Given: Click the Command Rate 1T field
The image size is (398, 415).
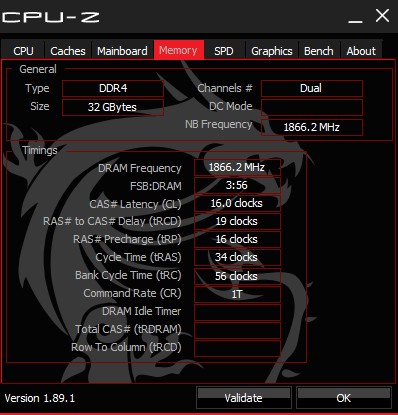Looking at the screenshot, I should [x=237, y=294].
